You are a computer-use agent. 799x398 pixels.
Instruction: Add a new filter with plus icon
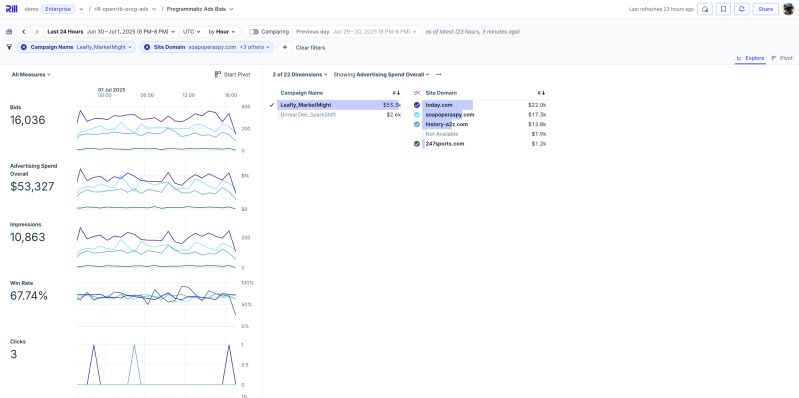tap(284, 47)
